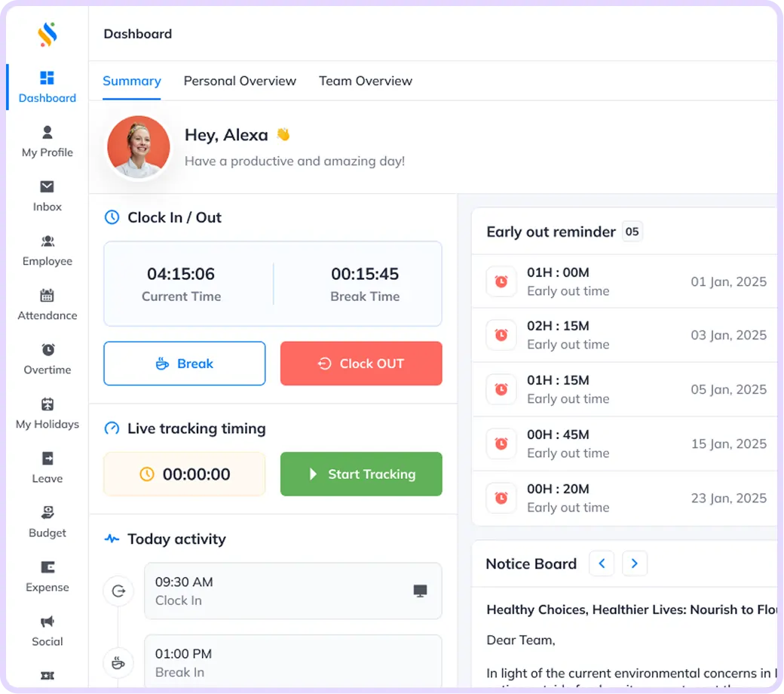
Task: Open the Expense section
Action: pos(47,577)
